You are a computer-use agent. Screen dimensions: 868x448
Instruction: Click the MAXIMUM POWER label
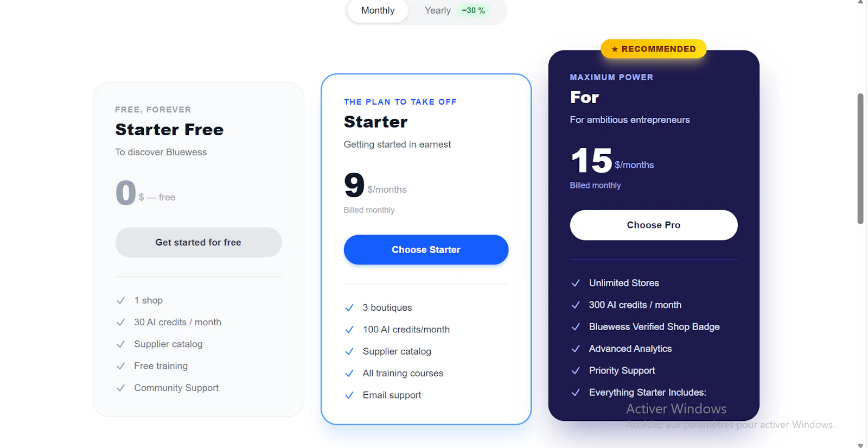611,78
